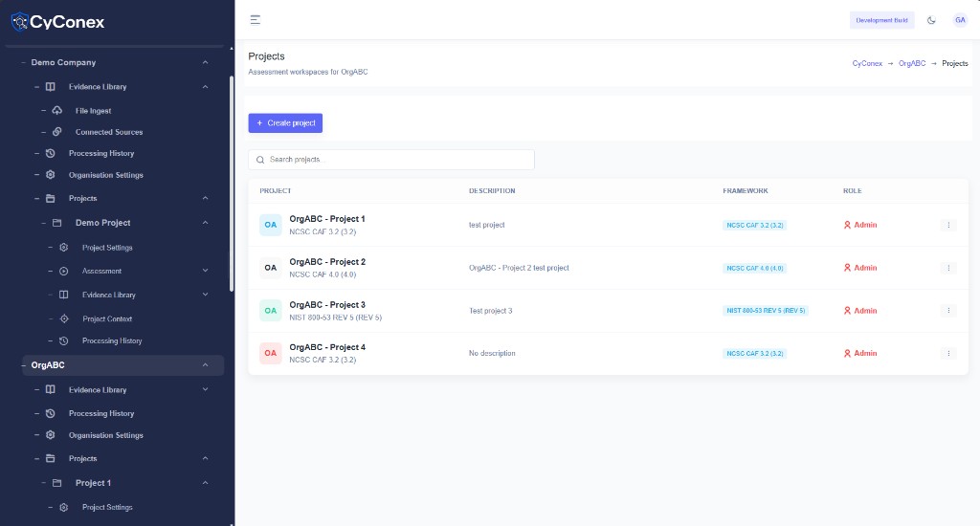Open Connected Sources in sidebar
The height and width of the screenshot is (526, 980).
(x=109, y=132)
